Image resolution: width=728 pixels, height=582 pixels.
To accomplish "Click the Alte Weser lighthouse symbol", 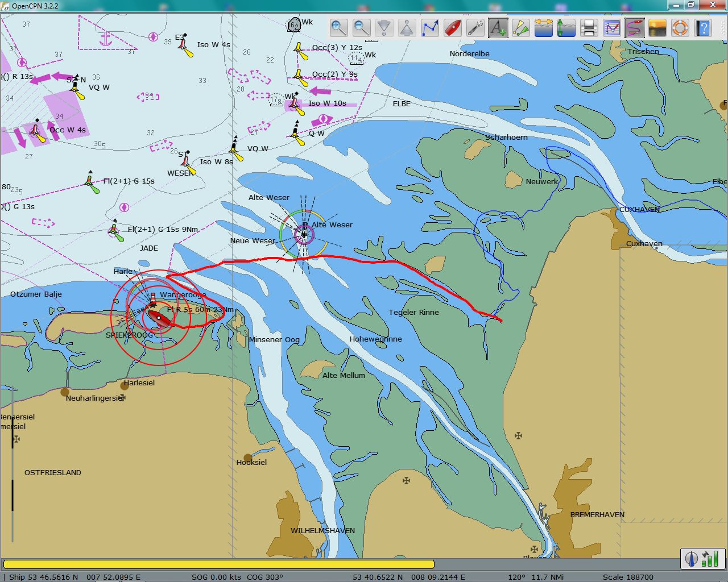I will coord(304,234).
